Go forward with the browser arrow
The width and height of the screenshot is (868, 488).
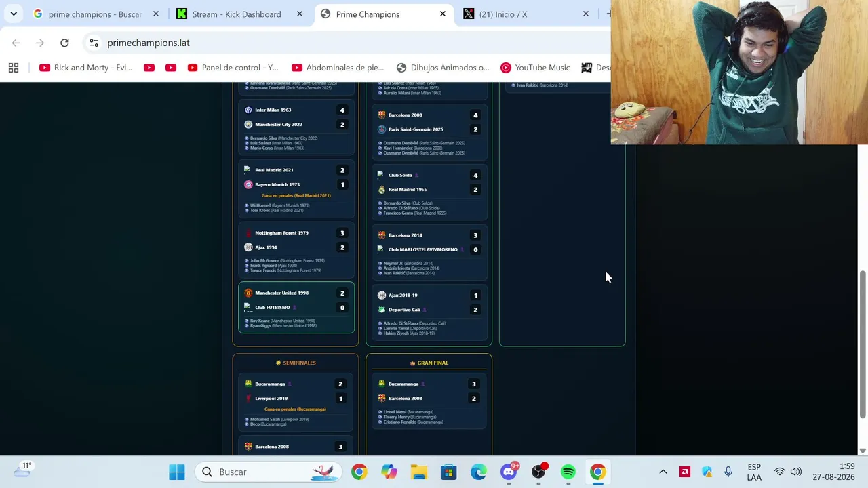[40, 43]
